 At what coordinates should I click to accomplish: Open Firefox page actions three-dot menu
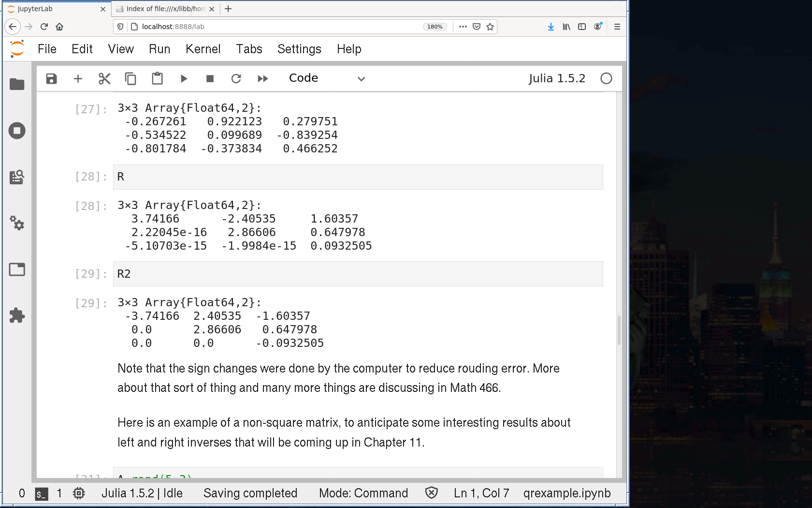[463, 27]
